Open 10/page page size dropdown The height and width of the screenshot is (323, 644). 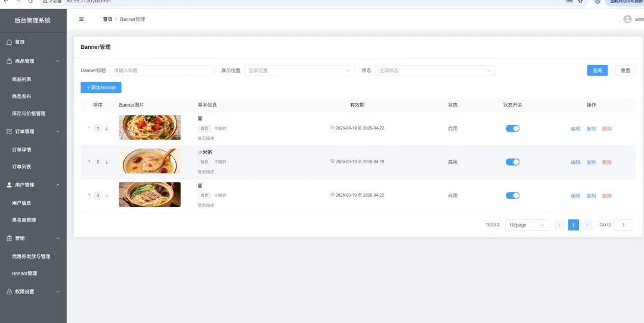[x=527, y=225]
